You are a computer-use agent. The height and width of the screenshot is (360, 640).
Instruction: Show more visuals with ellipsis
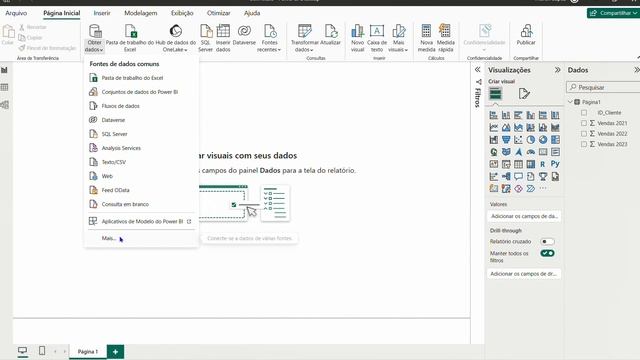click(x=542, y=188)
